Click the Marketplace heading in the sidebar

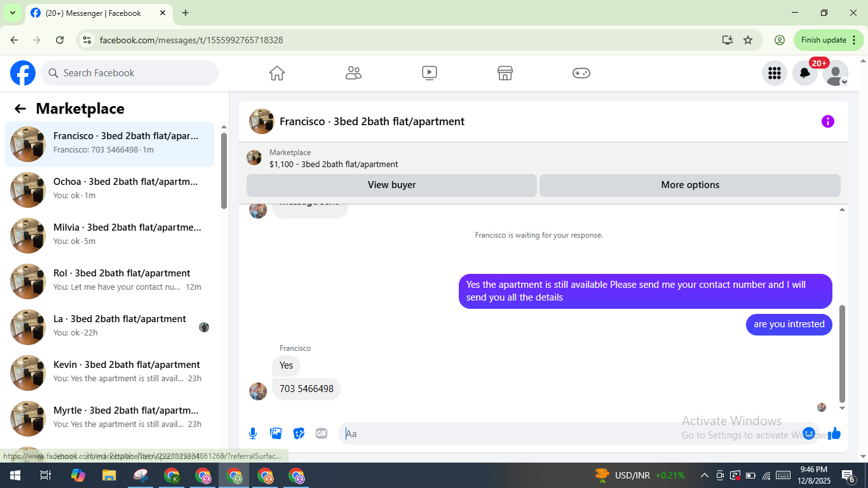pos(80,109)
